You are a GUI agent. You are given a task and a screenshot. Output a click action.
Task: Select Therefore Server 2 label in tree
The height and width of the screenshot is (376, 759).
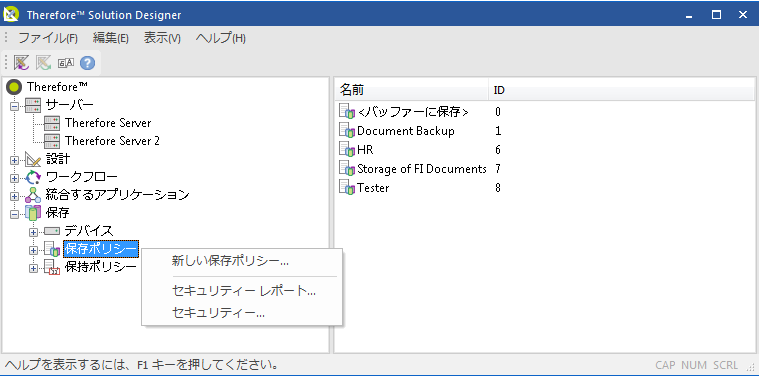click(x=112, y=141)
